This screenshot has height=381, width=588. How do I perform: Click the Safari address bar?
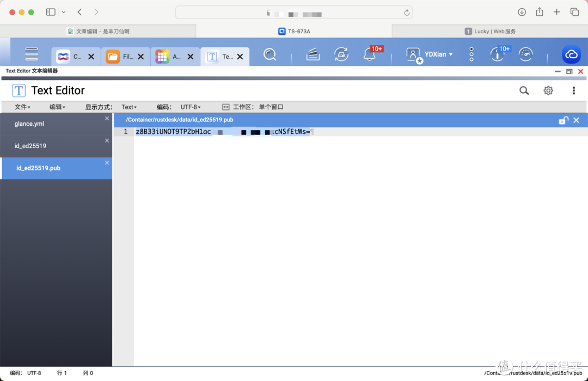click(x=294, y=13)
